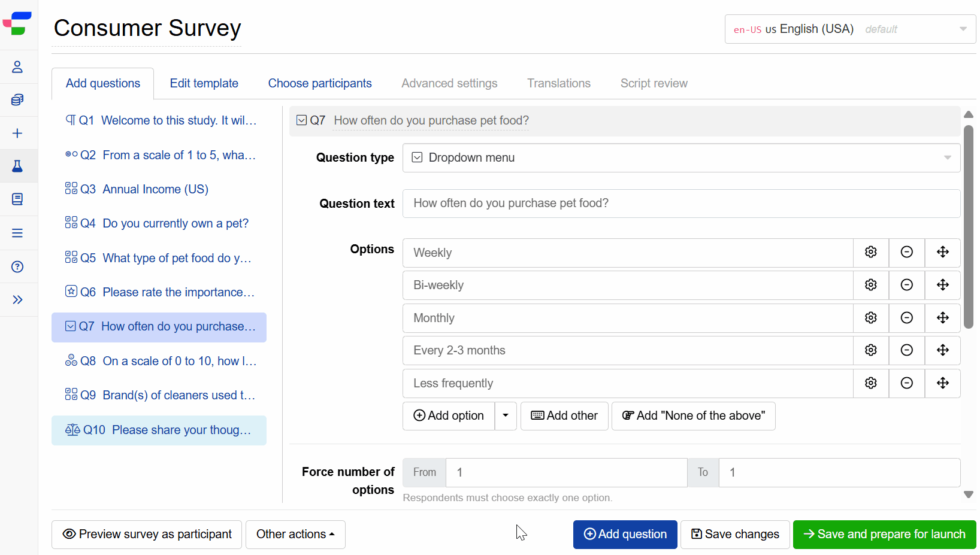Click the Save changes button
Screen dimensions: 980x555
click(735, 534)
